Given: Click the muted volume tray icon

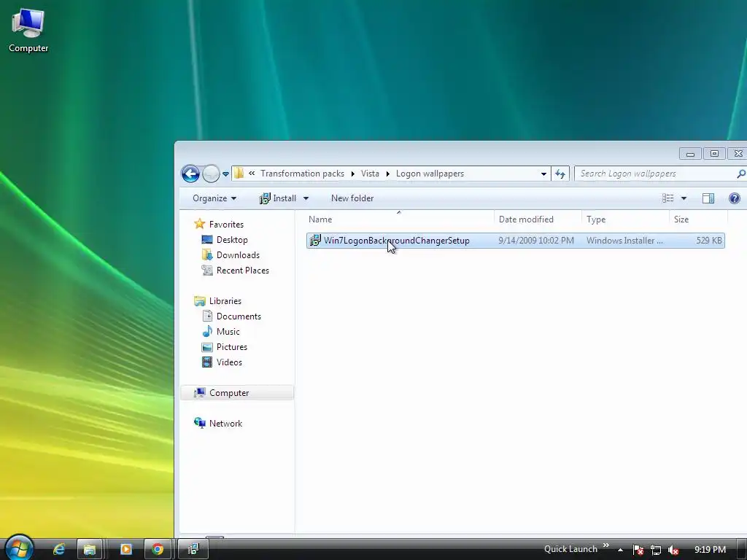Looking at the screenshot, I should [x=673, y=550].
